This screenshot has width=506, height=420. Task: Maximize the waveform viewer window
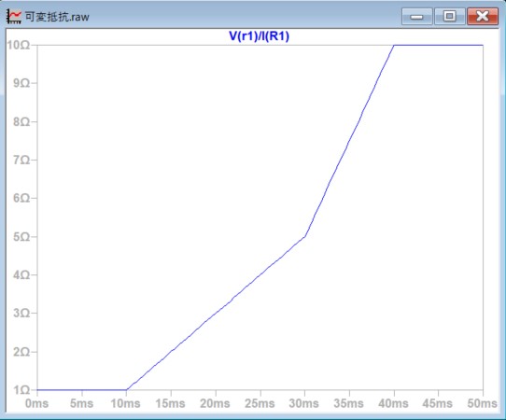point(450,16)
